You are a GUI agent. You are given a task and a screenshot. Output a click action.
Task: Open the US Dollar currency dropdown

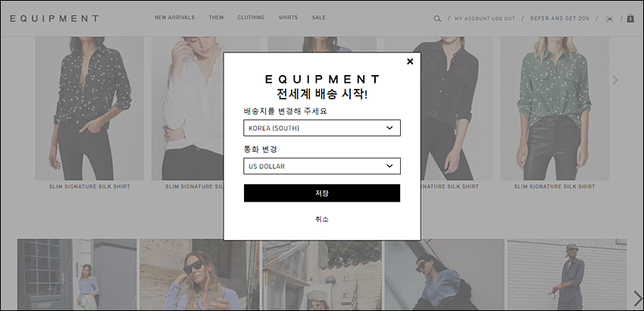(x=322, y=166)
